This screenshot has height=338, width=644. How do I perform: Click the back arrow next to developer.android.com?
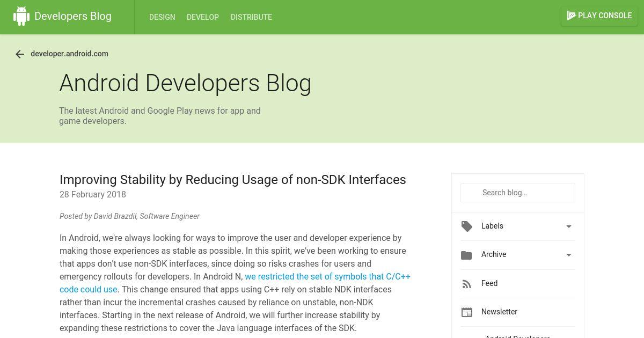point(20,54)
